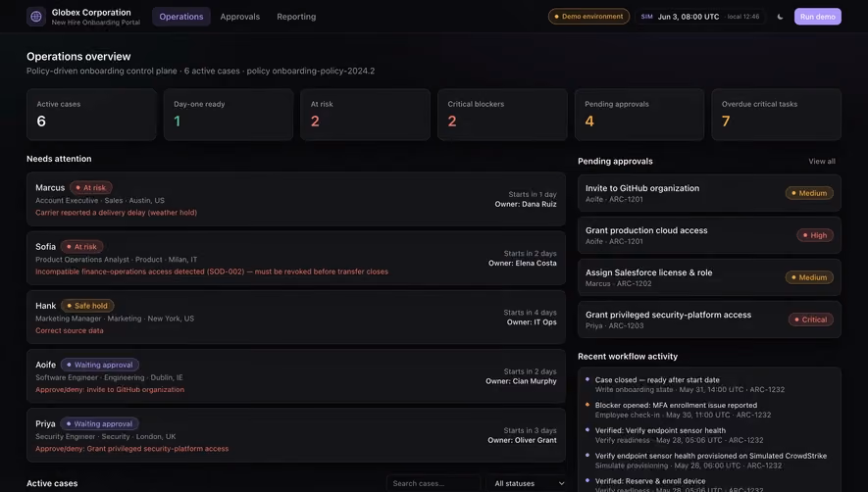Image resolution: width=868 pixels, height=492 pixels.
Task: Click 'Approve/deny: Grant privileged security-platform access'
Action: point(131,449)
